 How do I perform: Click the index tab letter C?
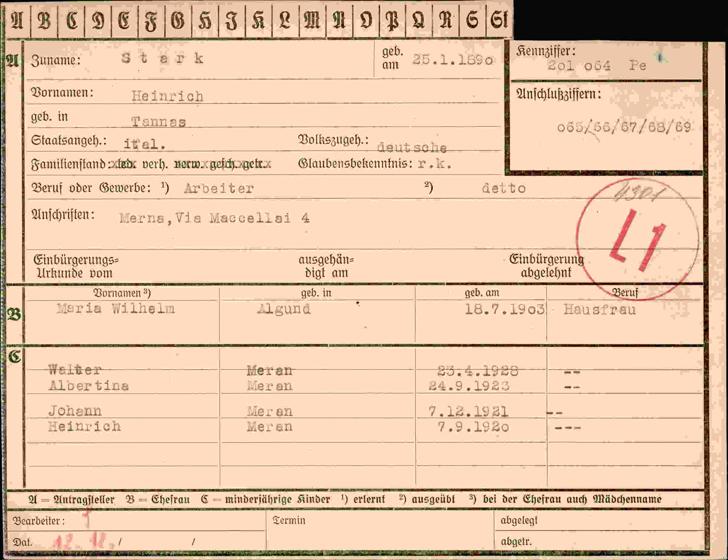coord(72,21)
